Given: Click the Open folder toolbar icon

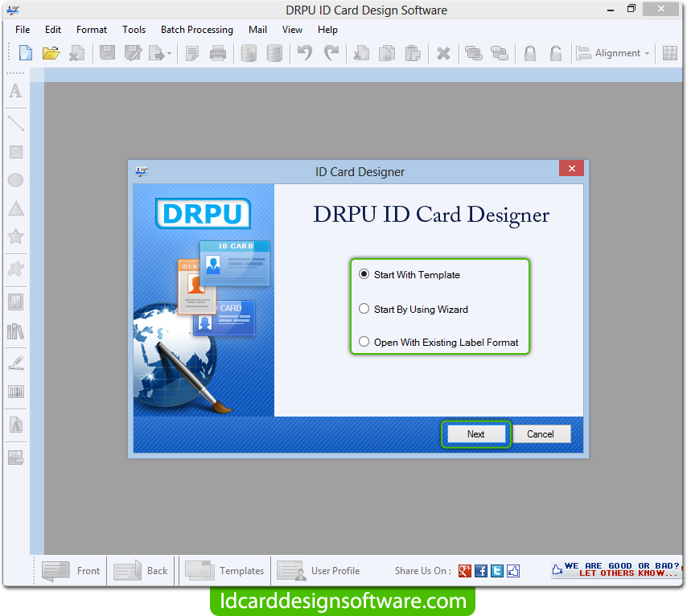Looking at the screenshot, I should click(x=51, y=54).
